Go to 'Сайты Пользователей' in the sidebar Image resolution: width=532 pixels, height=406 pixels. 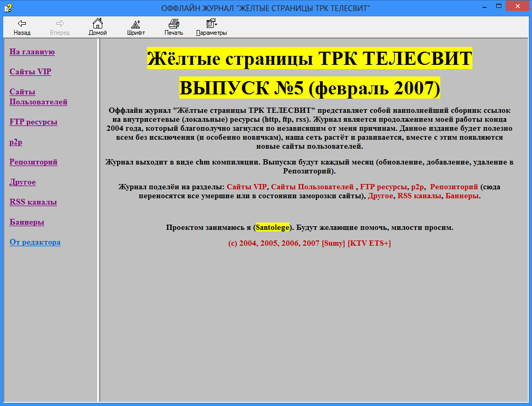coord(38,97)
